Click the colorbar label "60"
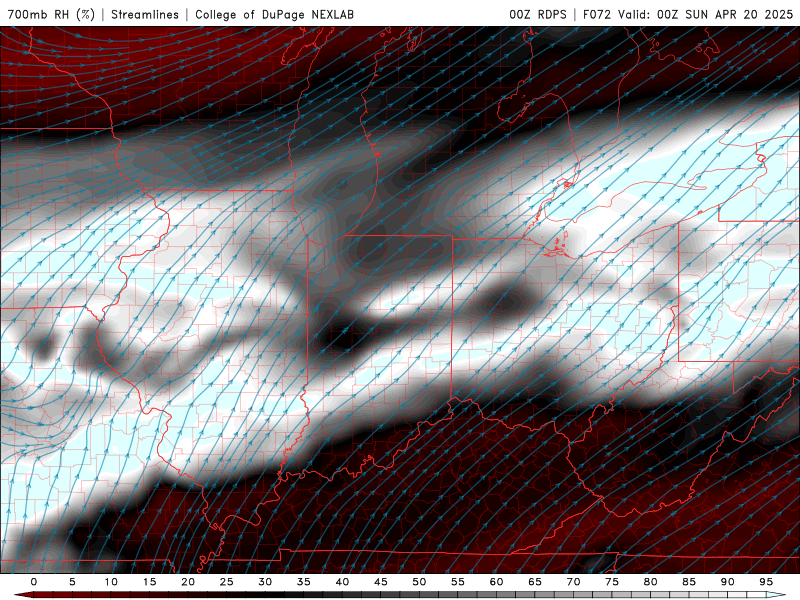 496,582
